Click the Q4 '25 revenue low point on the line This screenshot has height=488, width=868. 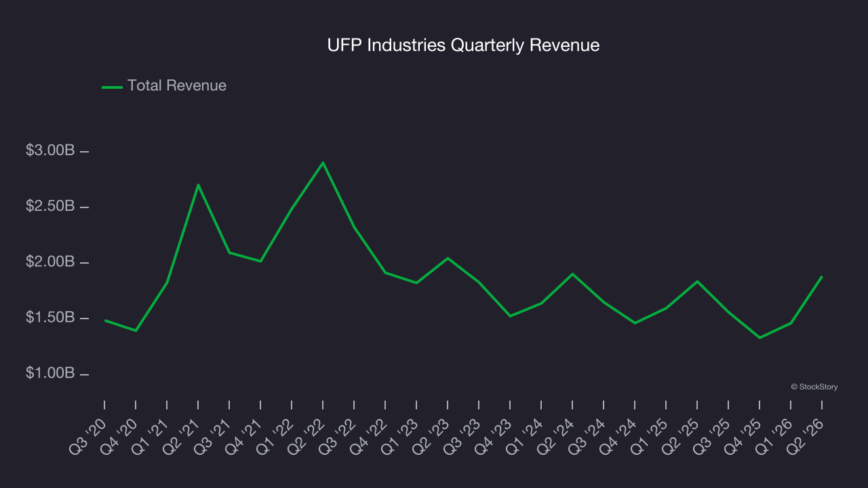759,338
